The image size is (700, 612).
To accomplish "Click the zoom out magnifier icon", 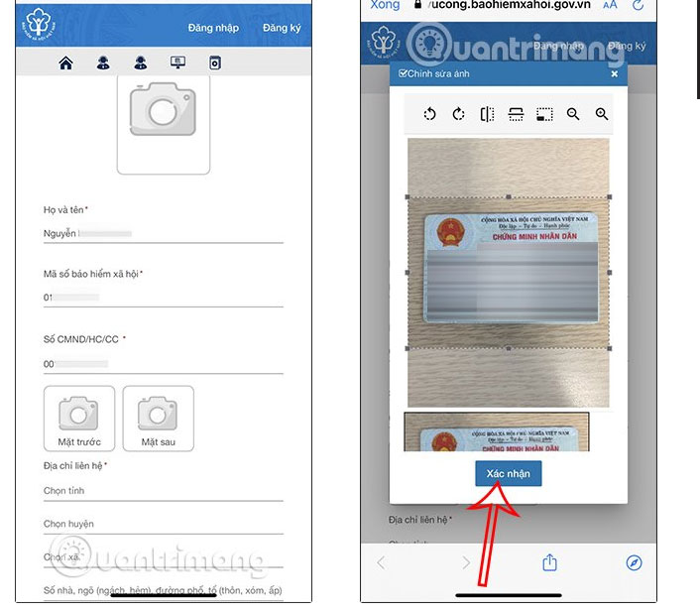I will coord(573,114).
